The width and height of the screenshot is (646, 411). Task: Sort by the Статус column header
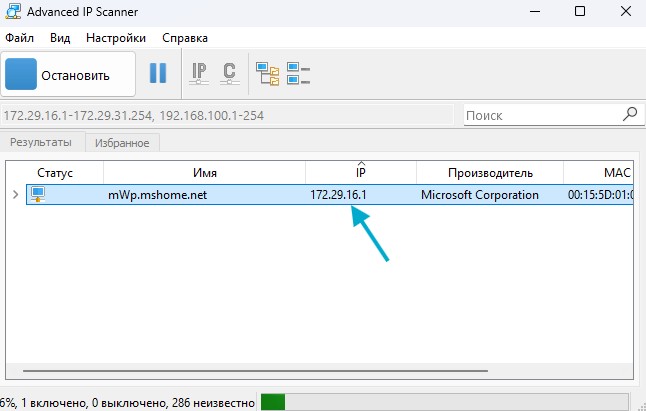click(55, 173)
